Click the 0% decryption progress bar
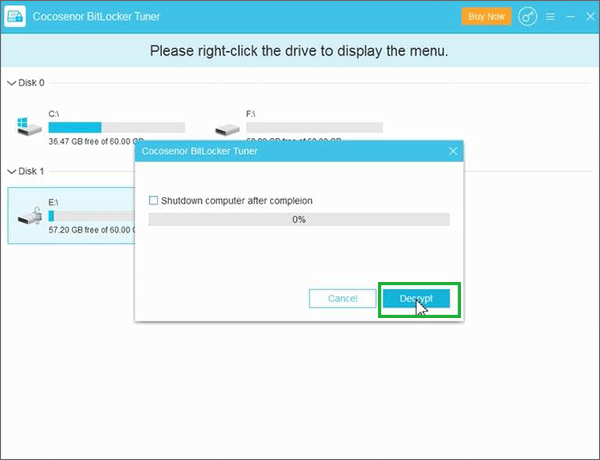 (299, 219)
